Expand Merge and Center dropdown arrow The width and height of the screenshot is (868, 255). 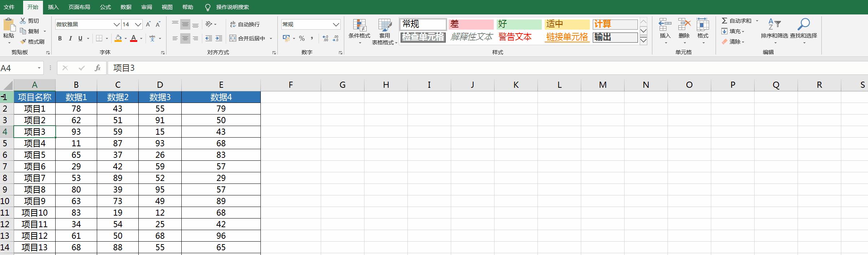coord(271,38)
